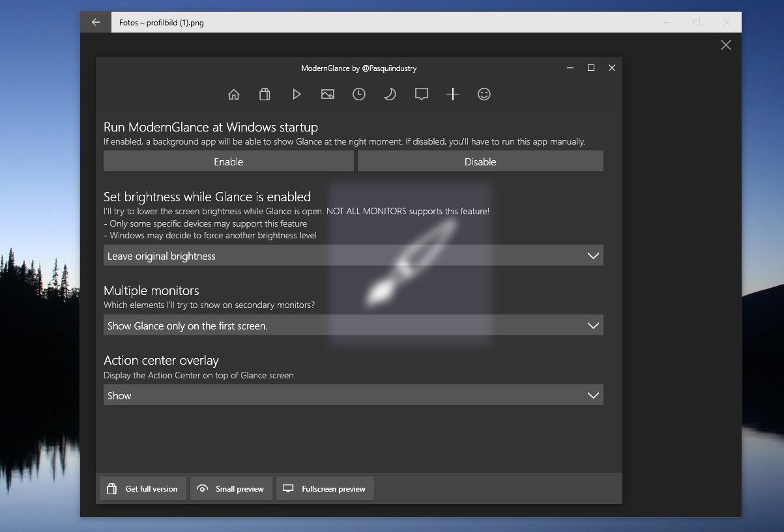Image resolution: width=784 pixels, height=532 pixels.
Task: Maximize the ModernGlance window
Action: (x=591, y=68)
